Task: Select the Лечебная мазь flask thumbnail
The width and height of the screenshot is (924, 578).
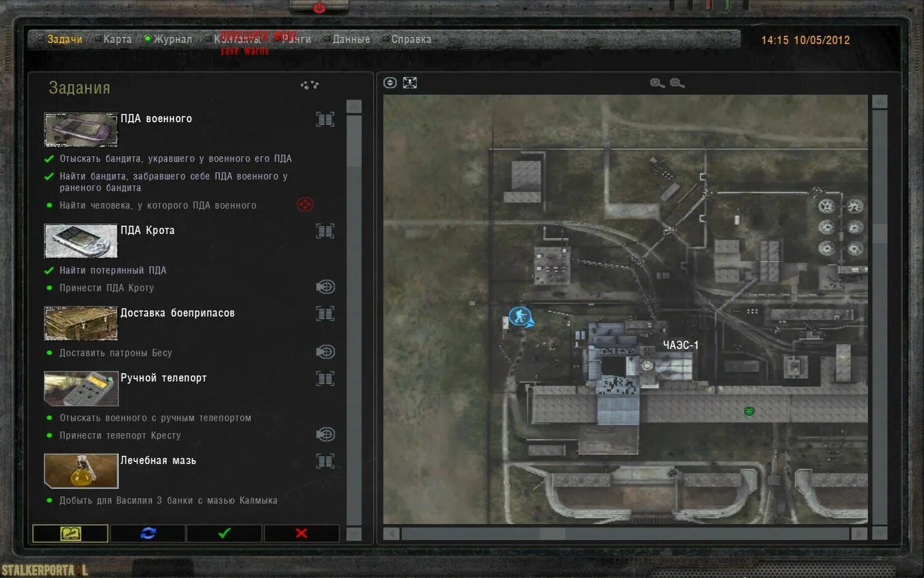Action: click(81, 471)
